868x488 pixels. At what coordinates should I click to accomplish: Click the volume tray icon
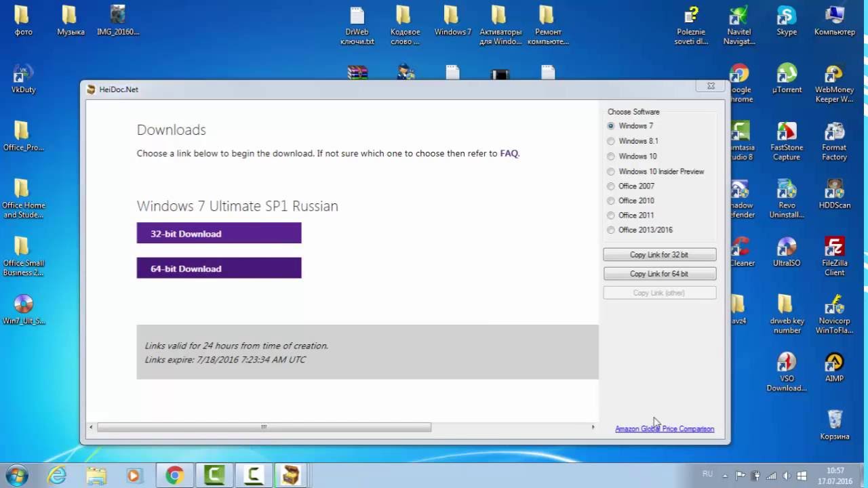click(x=786, y=476)
